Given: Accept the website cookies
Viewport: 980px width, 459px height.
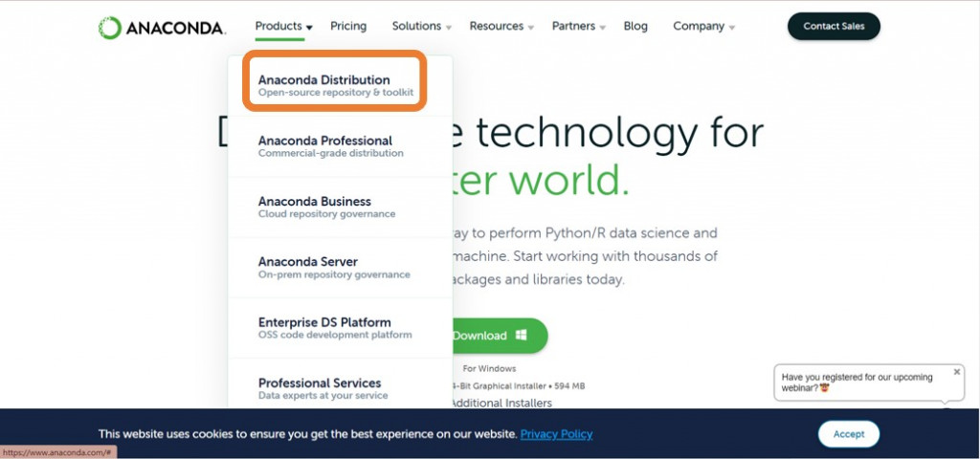Looking at the screenshot, I should pos(848,434).
